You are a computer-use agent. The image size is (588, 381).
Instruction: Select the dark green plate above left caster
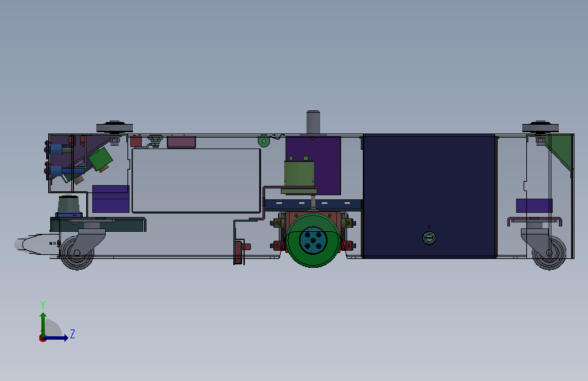[98, 224]
